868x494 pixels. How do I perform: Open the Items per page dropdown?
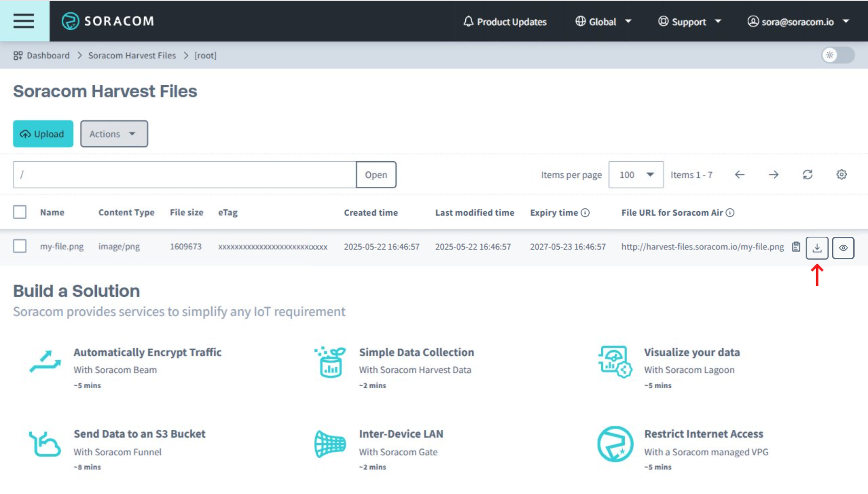point(636,175)
